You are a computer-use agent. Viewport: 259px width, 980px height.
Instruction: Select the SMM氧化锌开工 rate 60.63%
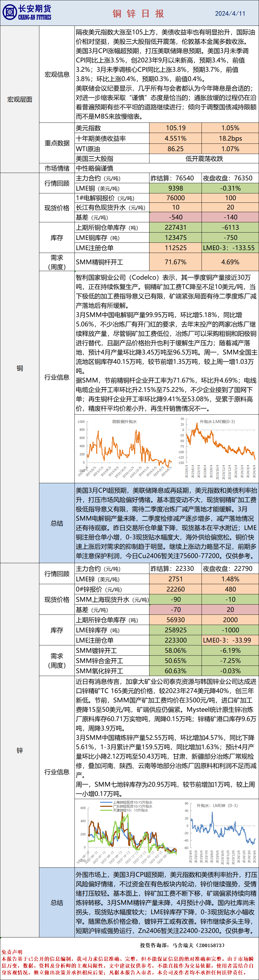175,671
